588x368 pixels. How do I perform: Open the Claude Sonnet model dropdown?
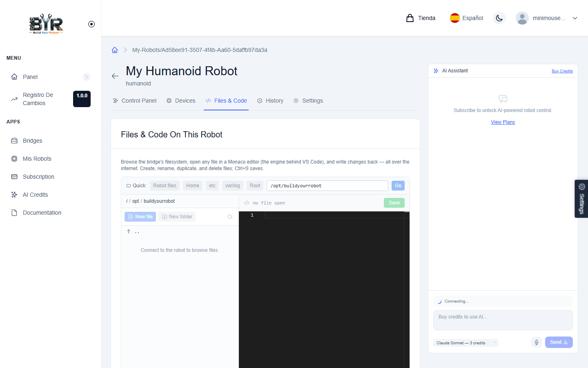[465, 343]
